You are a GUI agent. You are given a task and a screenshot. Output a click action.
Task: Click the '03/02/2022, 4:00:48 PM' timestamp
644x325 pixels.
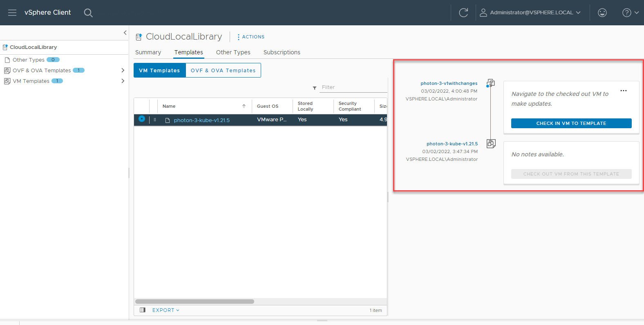pos(449,91)
